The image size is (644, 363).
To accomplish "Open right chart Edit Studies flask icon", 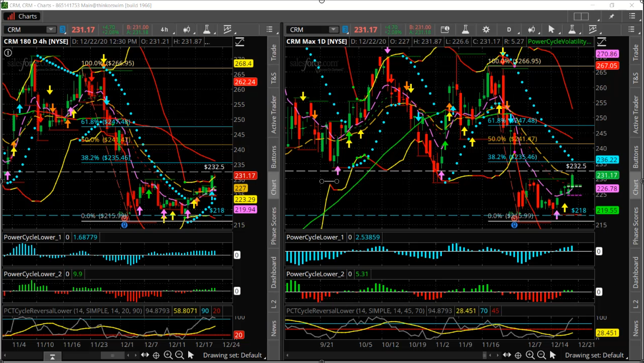I will [465, 30].
